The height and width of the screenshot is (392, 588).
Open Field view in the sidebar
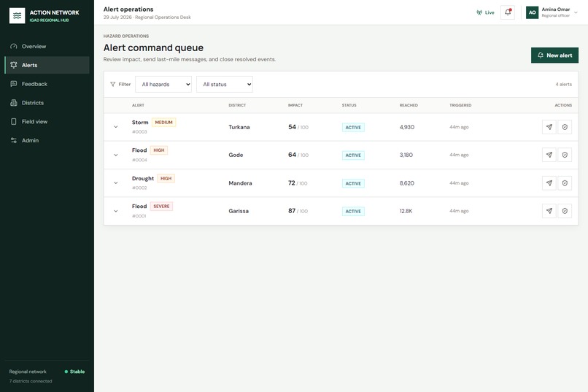click(x=47, y=121)
